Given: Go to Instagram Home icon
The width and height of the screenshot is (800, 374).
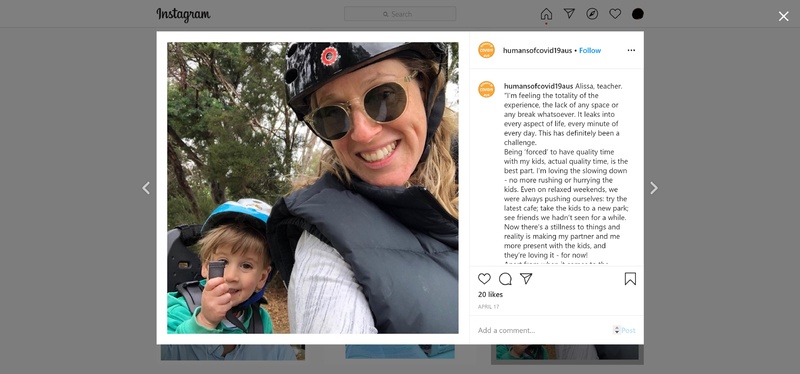Looking at the screenshot, I should pos(546,14).
